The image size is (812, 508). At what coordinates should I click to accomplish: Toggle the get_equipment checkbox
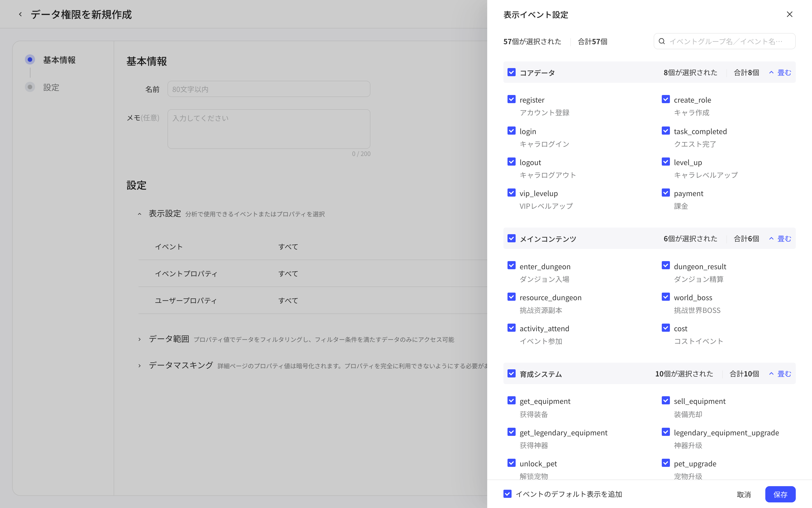point(511,401)
